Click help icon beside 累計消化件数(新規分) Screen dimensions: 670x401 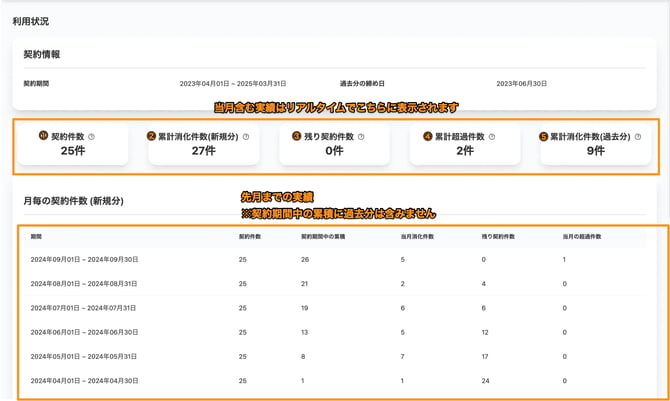click(246, 137)
